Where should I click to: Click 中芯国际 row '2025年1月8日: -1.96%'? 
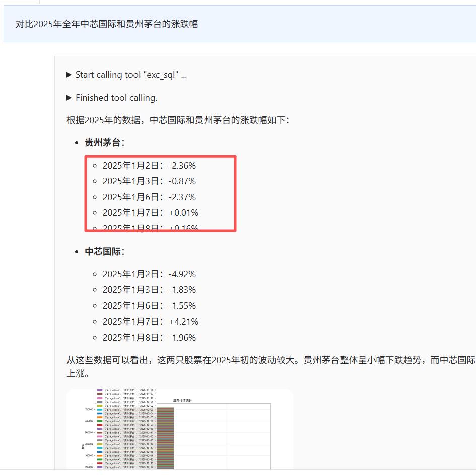[x=149, y=338]
